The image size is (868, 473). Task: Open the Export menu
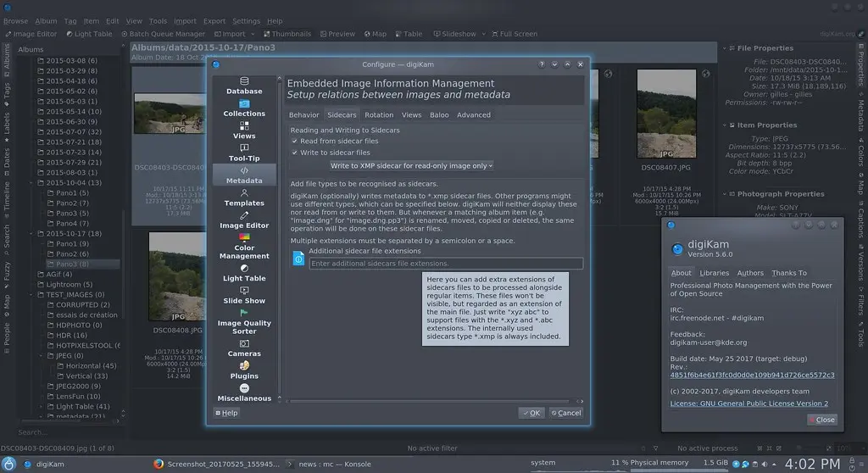coord(214,21)
